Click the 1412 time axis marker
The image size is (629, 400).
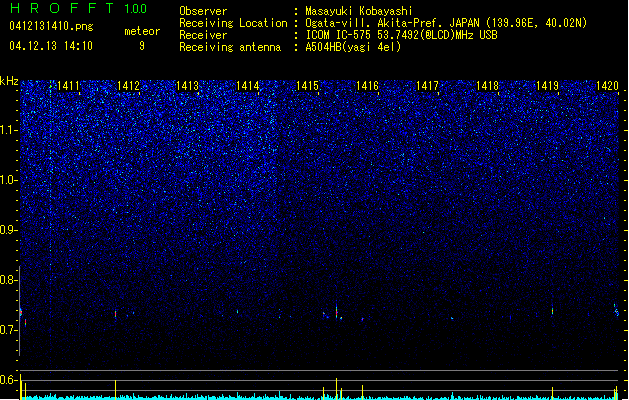(128, 86)
